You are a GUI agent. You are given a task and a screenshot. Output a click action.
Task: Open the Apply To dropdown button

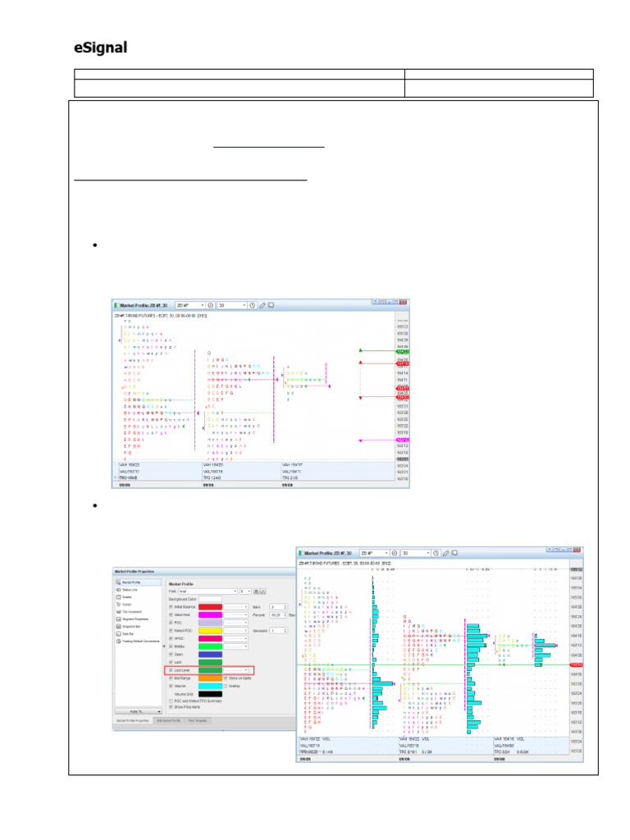(138, 711)
